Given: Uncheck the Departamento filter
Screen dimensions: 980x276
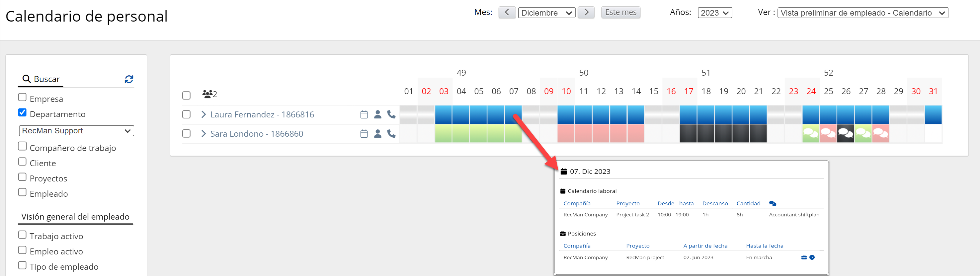Looking at the screenshot, I should 23,113.
